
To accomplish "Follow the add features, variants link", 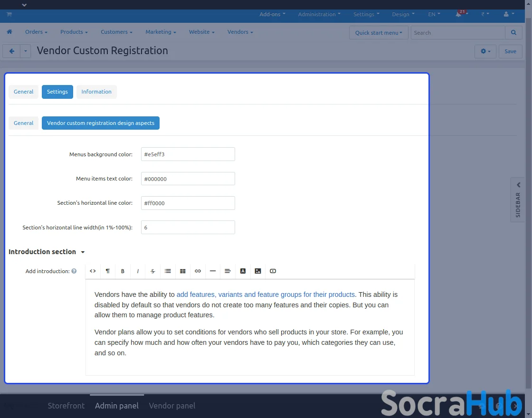I will pos(266,294).
